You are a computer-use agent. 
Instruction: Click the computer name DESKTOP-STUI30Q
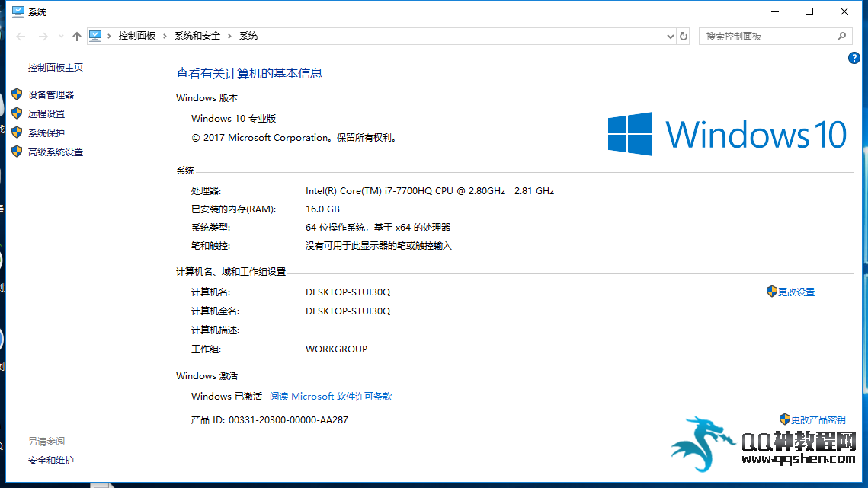(x=348, y=292)
